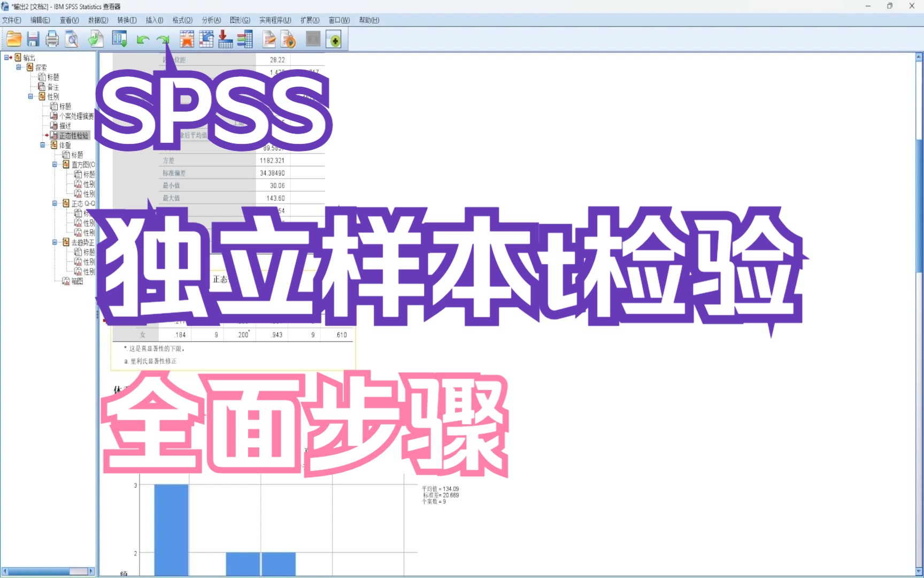Click the 女 row value .943

click(x=277, y=335)
